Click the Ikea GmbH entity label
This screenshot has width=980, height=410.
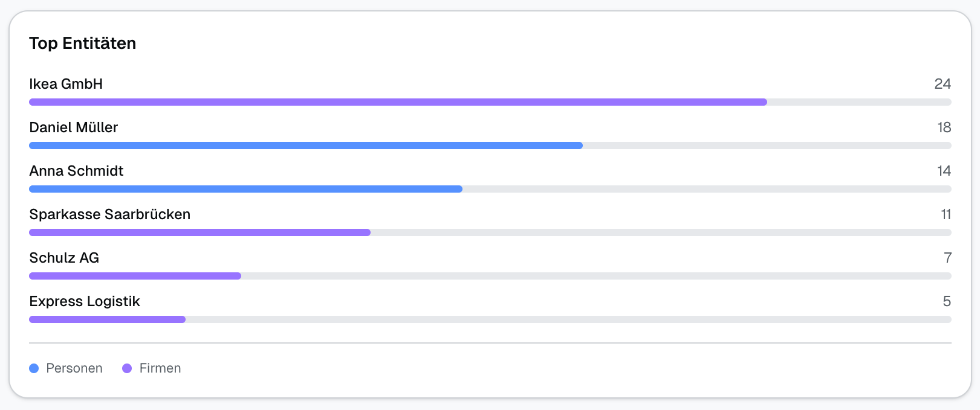tap(66, 84)
